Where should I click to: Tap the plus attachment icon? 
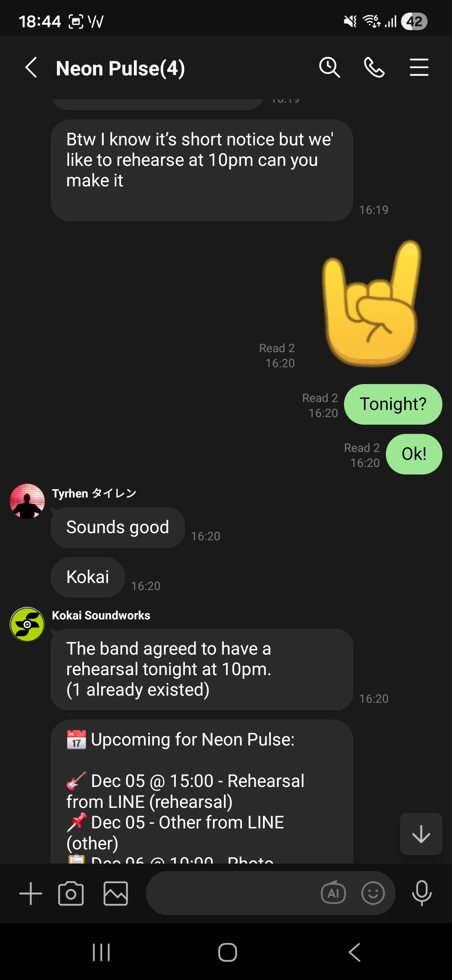(31, 893)
